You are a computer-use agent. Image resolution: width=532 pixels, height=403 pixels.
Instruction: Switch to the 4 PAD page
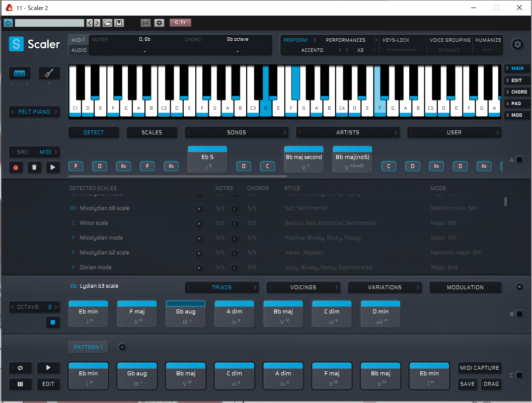click(516, 104)
